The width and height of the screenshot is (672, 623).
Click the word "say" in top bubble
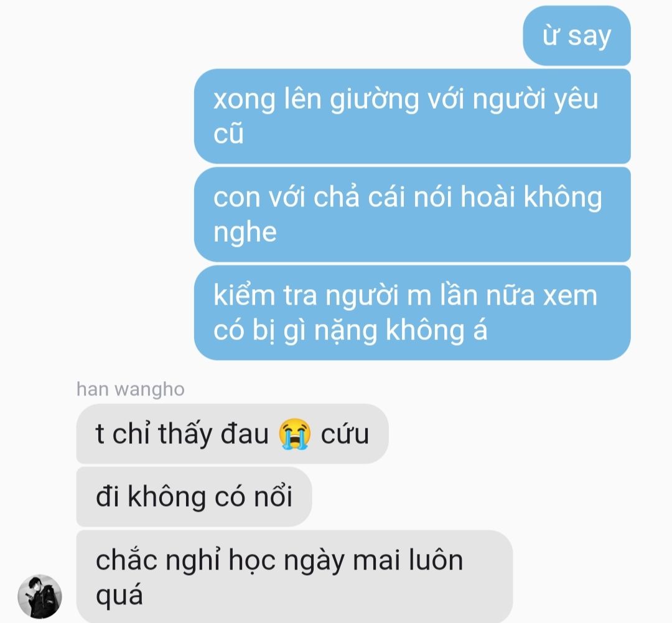(589, 38)
